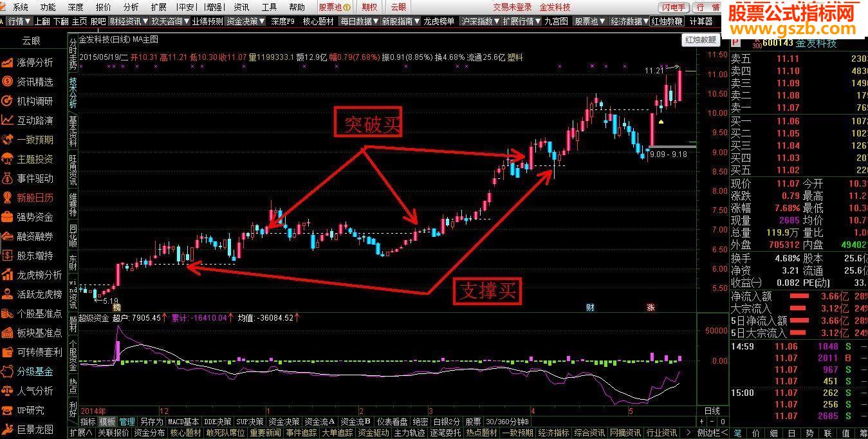Open the 新股指南 dropdown
The image size is (868, 439).
click(x=400, y=21)
